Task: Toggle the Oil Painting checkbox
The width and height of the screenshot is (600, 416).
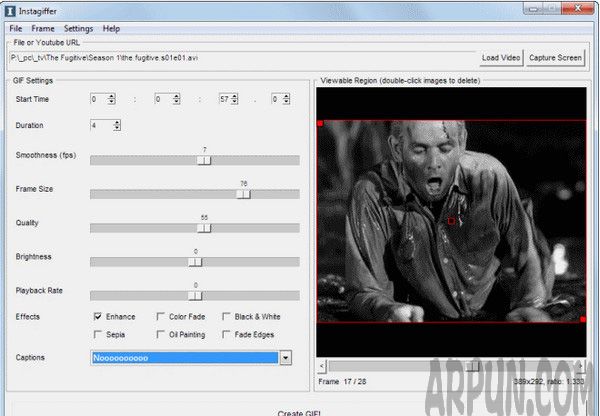Action: 162,335
